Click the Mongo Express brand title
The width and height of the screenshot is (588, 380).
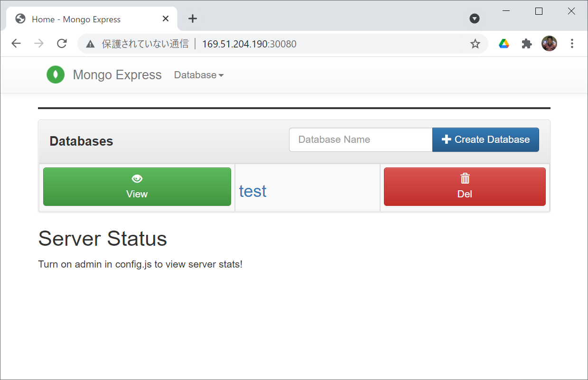117,75
